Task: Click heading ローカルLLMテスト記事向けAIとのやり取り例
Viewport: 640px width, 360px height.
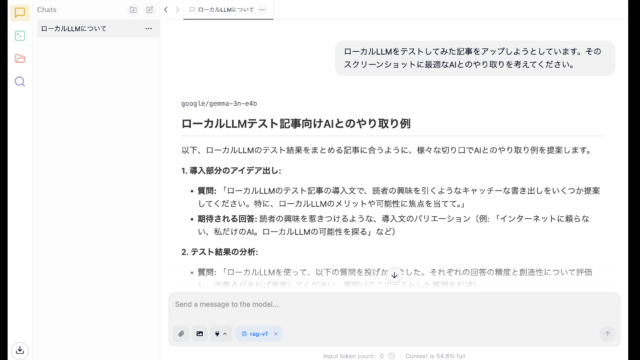Action: (x=296, y=124)
